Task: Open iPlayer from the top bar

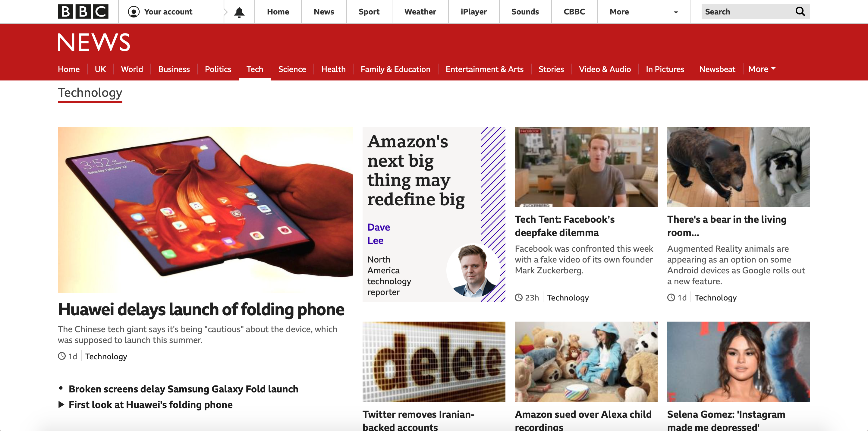Action: [x=473, y=12]
